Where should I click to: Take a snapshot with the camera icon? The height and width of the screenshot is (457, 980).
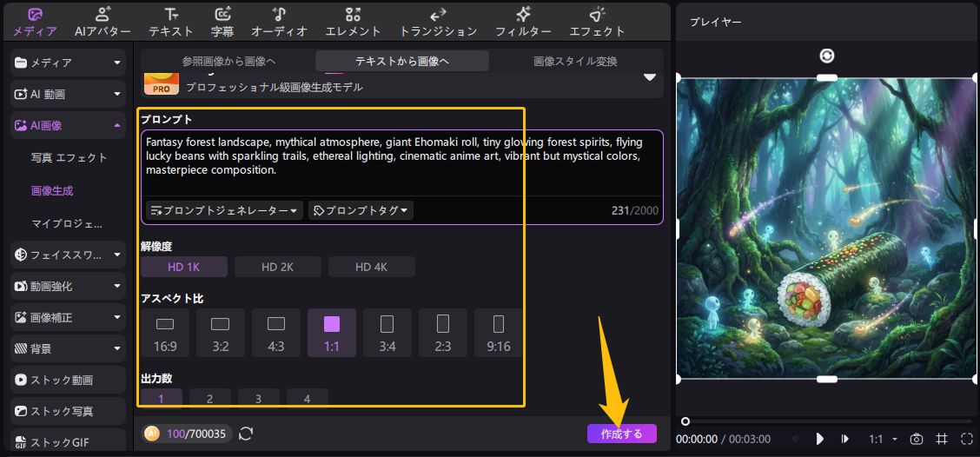click(917, 439)
